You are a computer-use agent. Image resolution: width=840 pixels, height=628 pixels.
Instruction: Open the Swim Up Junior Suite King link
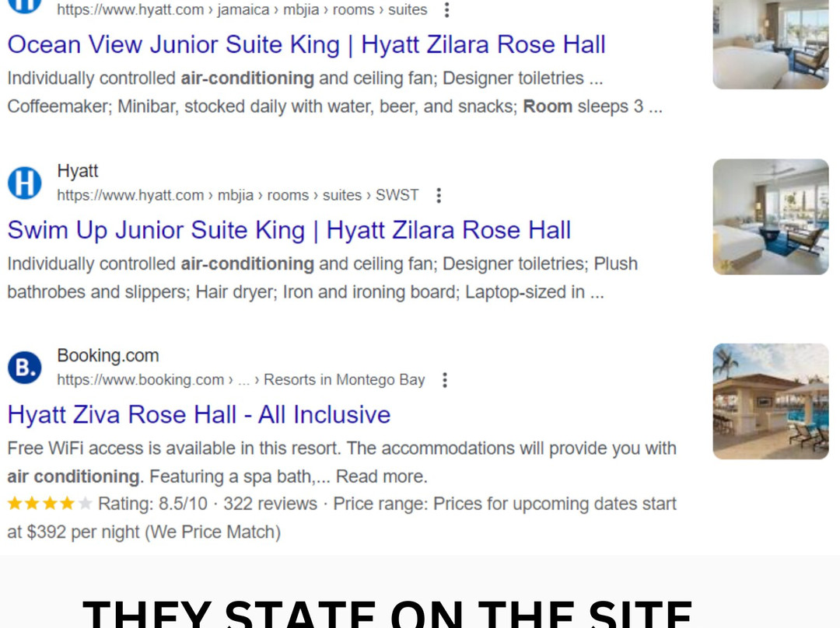click(289, 229)
